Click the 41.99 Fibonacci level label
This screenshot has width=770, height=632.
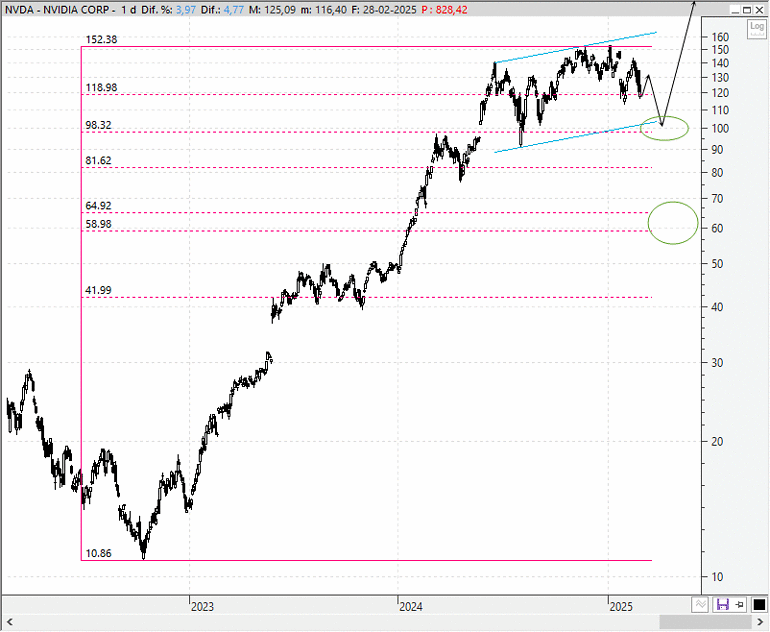click(98, 290)
